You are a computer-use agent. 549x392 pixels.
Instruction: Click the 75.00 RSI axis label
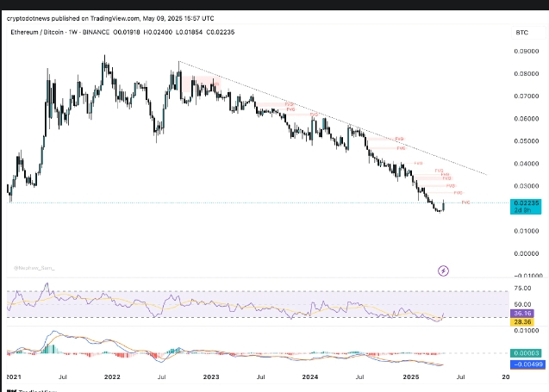point(522,288)
